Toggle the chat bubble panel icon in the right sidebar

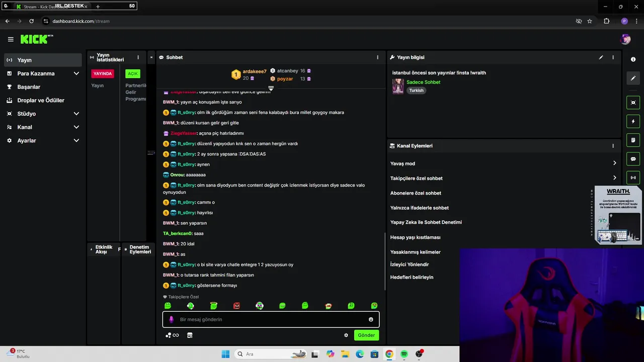(633, 159)
